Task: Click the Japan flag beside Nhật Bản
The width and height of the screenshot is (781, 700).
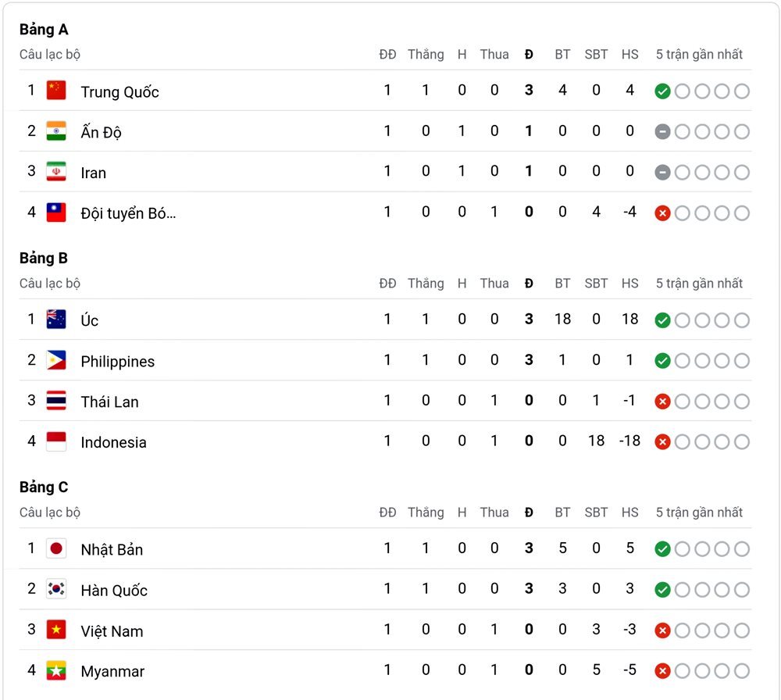Action: point(56,548)
